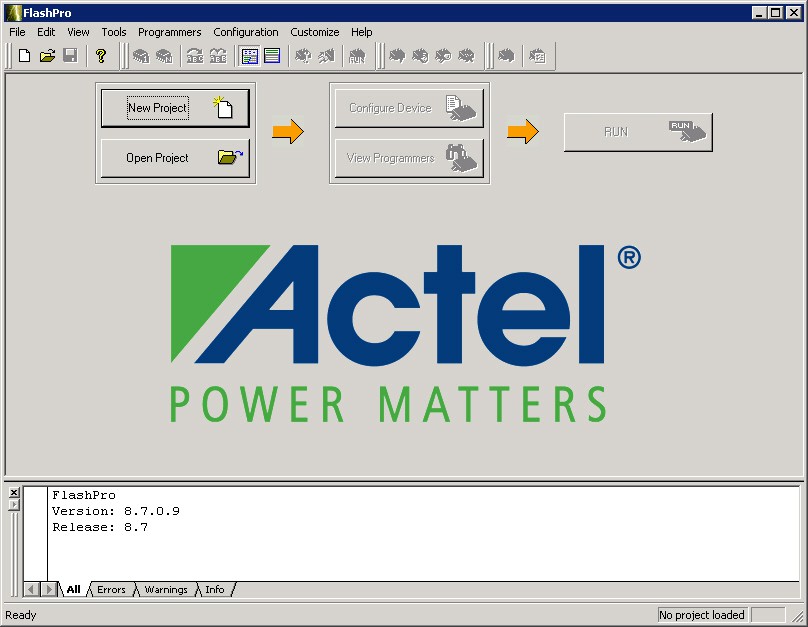Open the File menu
808x627 pixels.
(x=17, y=32)
